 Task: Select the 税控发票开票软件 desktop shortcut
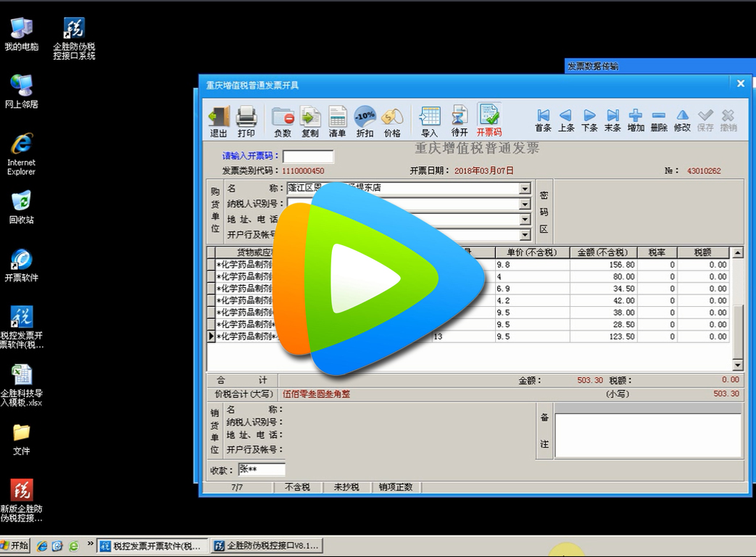click(22, 327)
